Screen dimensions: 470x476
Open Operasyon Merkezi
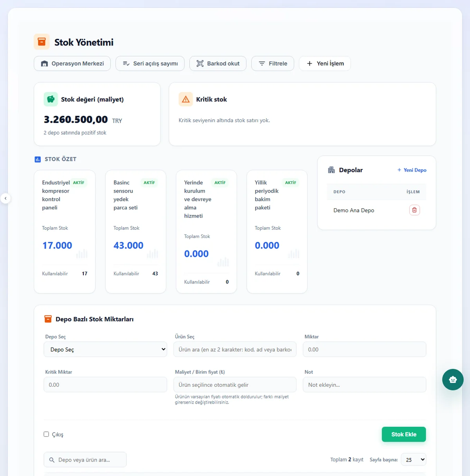pyautogui.click(x=72, y=63)
